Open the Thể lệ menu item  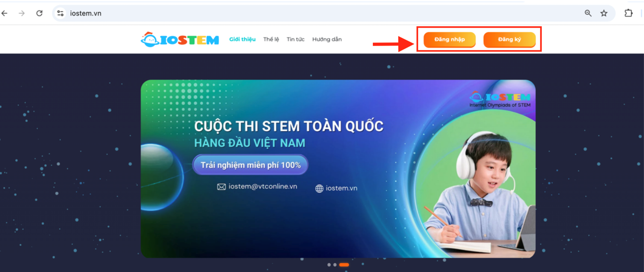point(271,39)
